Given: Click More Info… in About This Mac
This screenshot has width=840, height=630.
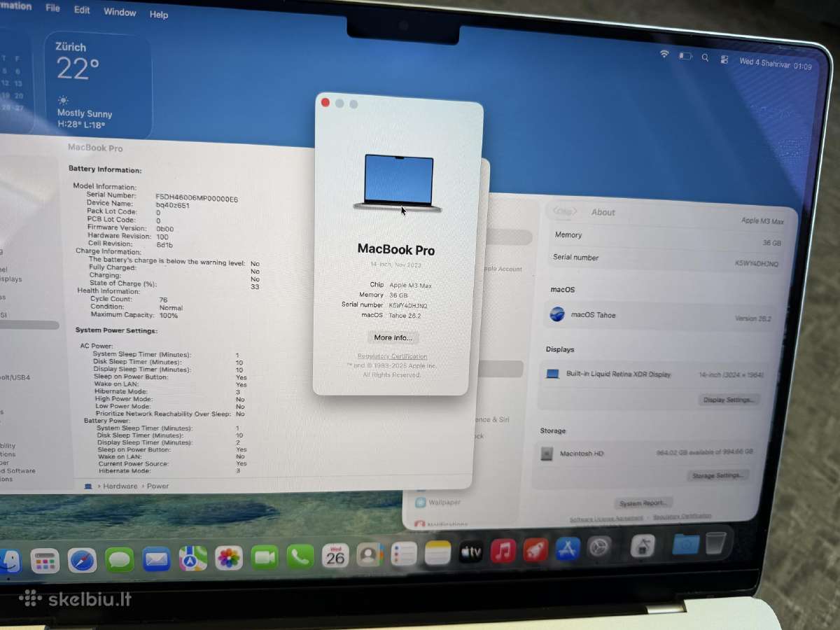Looking at the screenshot, I should tap(393, 337).
